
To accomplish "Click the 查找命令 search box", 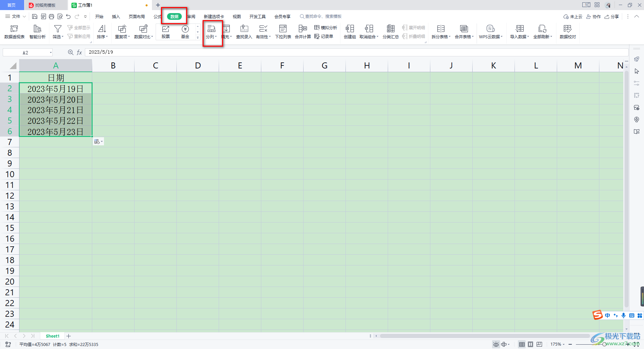I will [321, 16].
